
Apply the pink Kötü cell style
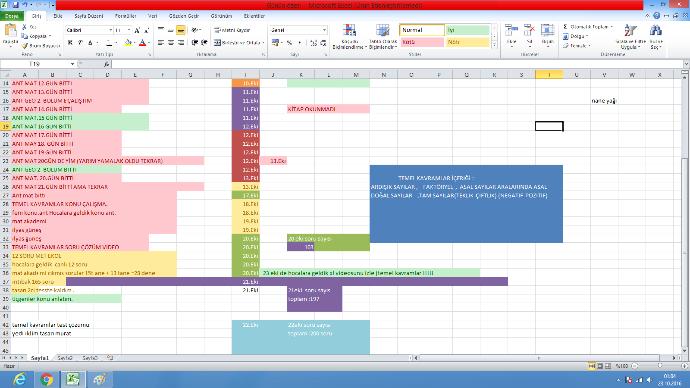point(422,42)
